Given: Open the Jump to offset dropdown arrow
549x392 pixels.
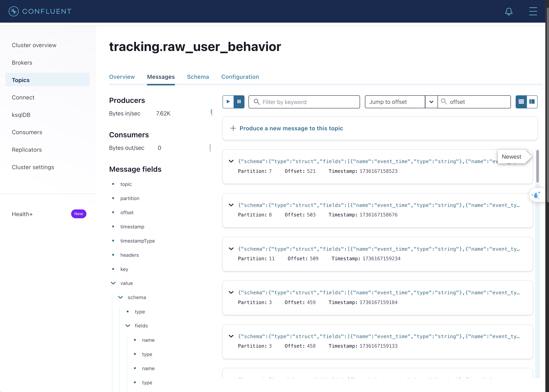Looking at the screenshot, I should pyautogui.click(x=431, y=102).
